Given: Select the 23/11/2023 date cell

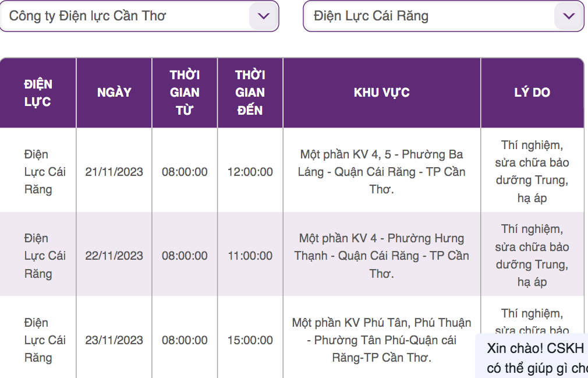Looking at the screenshot, I should tap(114, 340).
